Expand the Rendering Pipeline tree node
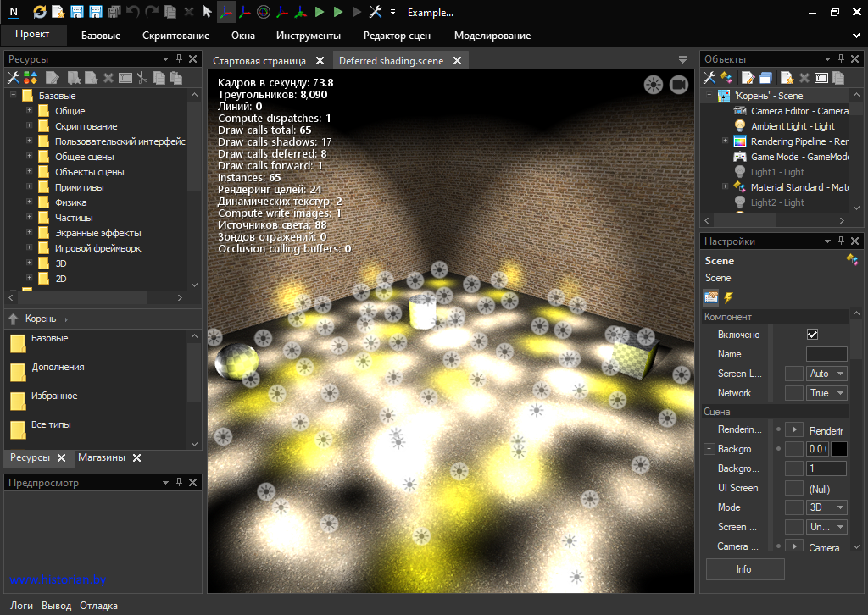Image resolution: width=868 pixels, height=615 pixels. 725,141
